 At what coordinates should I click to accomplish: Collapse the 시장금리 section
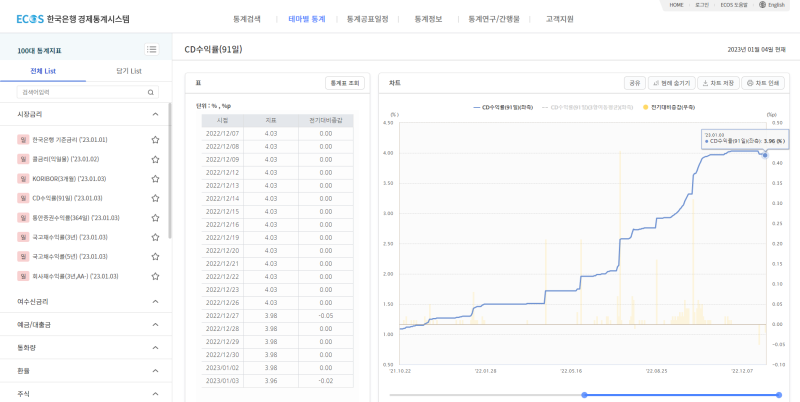155,115
